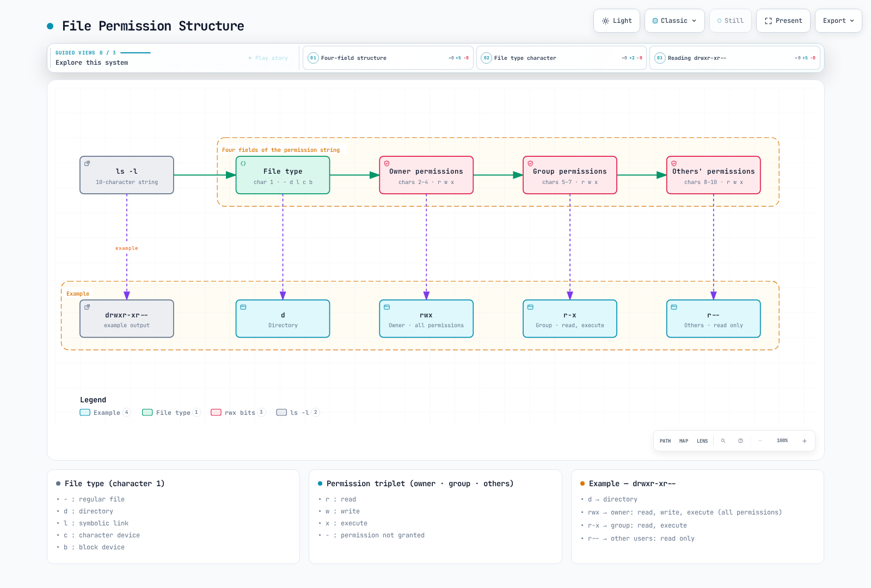
Task: Click the shield icon on Group permissions node
Action: click(531, 163)
